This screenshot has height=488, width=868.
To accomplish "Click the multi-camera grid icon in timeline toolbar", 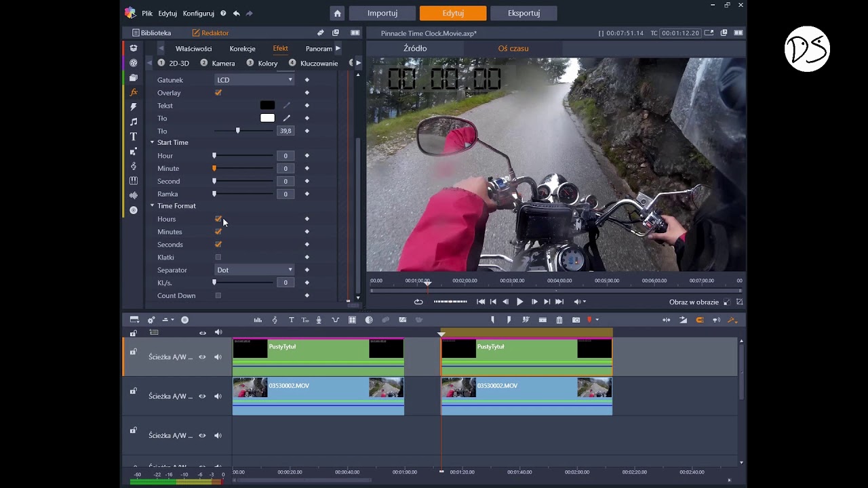I will [x=352, y=320].
